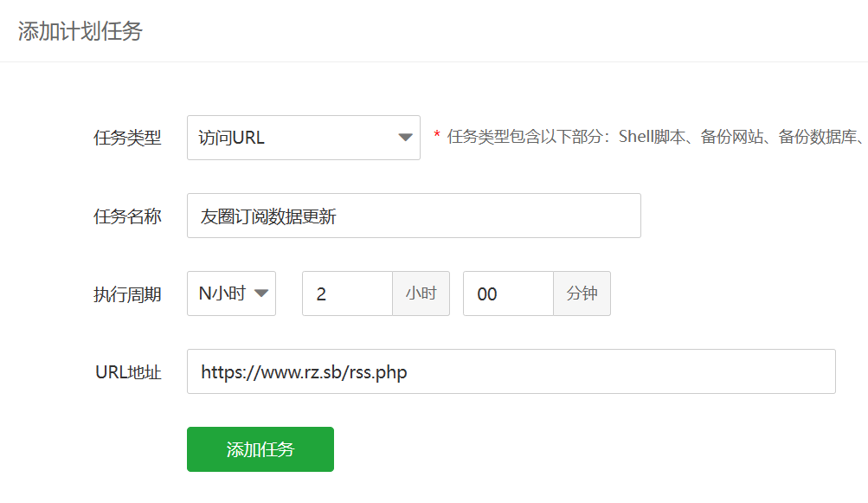The image size is (868, 503).
Task: Click the 小时 unit addon box
Action: 421,293
